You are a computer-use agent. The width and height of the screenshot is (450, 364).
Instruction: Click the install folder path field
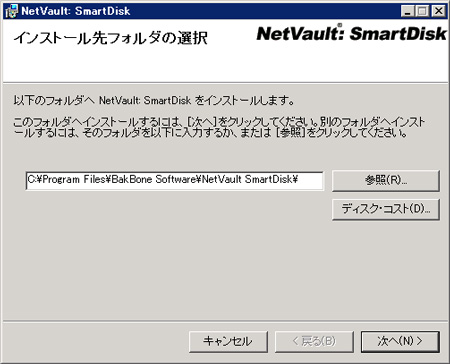point(174,181)
